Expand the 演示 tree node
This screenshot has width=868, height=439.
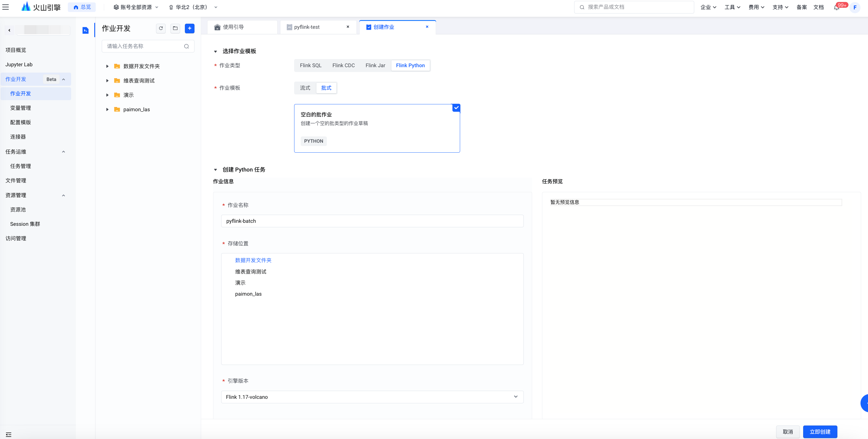click(x=107, y=95)
